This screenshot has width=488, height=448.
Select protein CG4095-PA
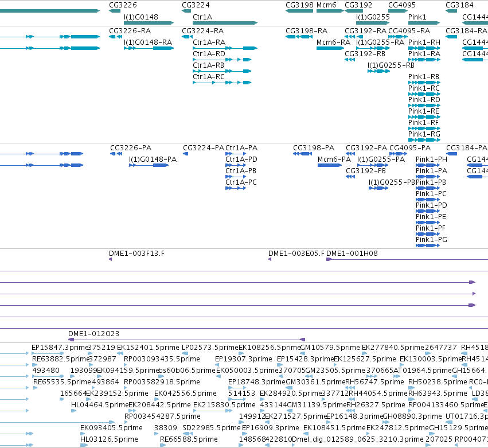point(410,148)
